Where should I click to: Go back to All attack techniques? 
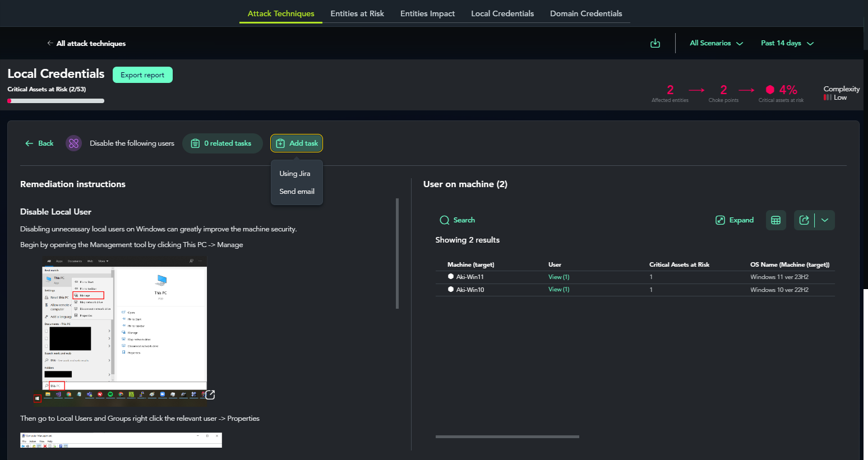click(x=86, y=43)
